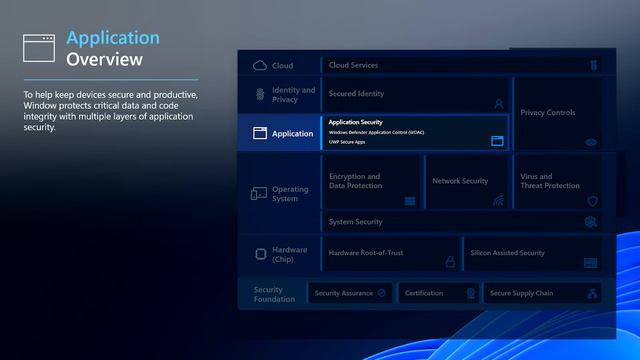Screen dimensions: 640x360
Task: Click the Application Security heading text
Action: click(x=356, y=122)
